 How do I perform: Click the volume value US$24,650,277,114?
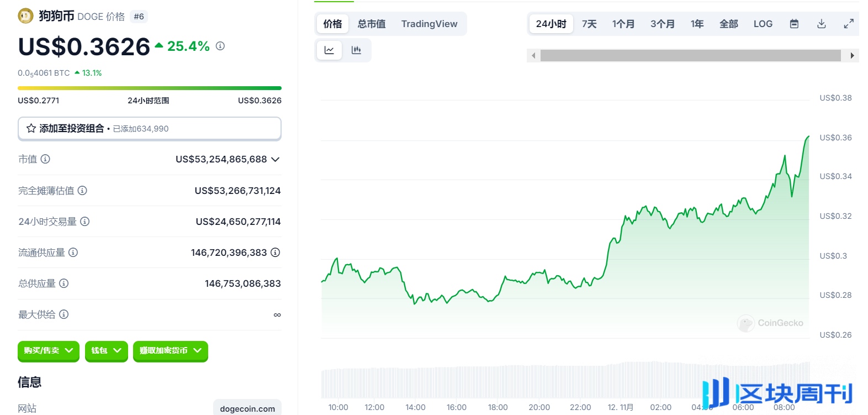pyautogui.click(x=238, y=222)
